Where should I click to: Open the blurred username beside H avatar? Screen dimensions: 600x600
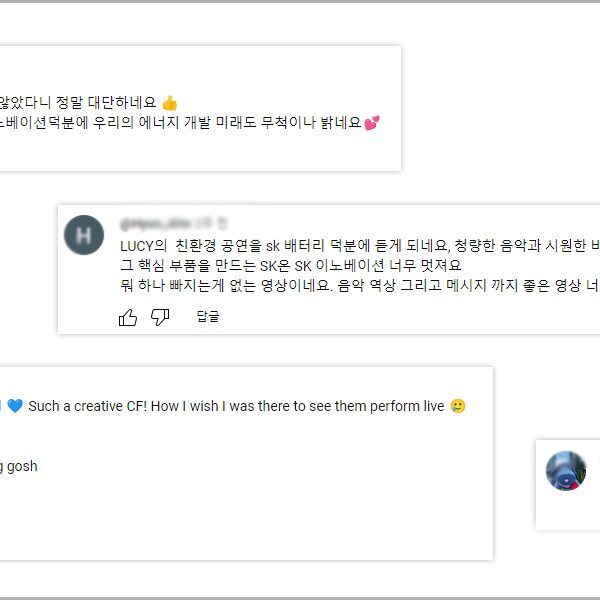[x=155, y=223]
